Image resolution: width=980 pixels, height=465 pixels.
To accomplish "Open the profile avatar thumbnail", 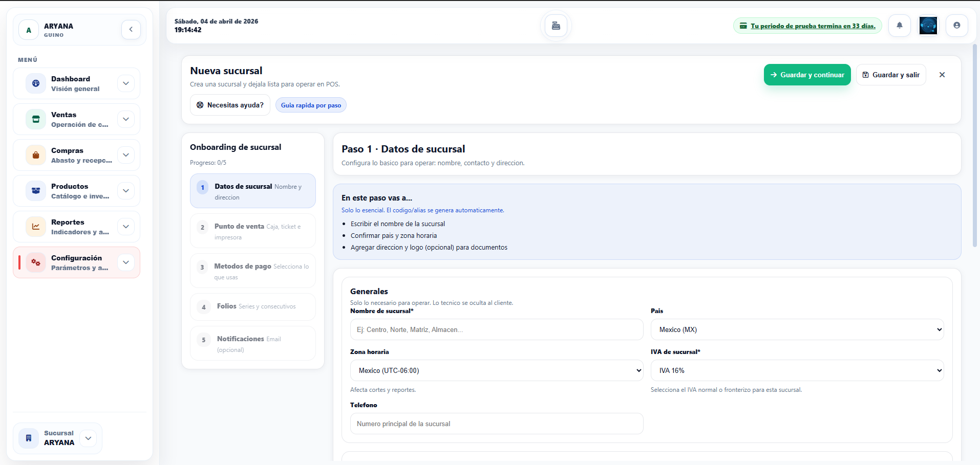I will point(928,26).
